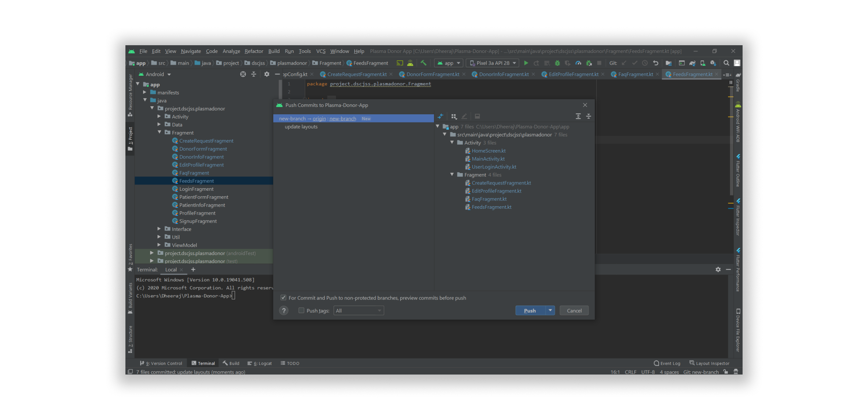
Task: Select LoginFragment in project tree
Action: [196, 189]
